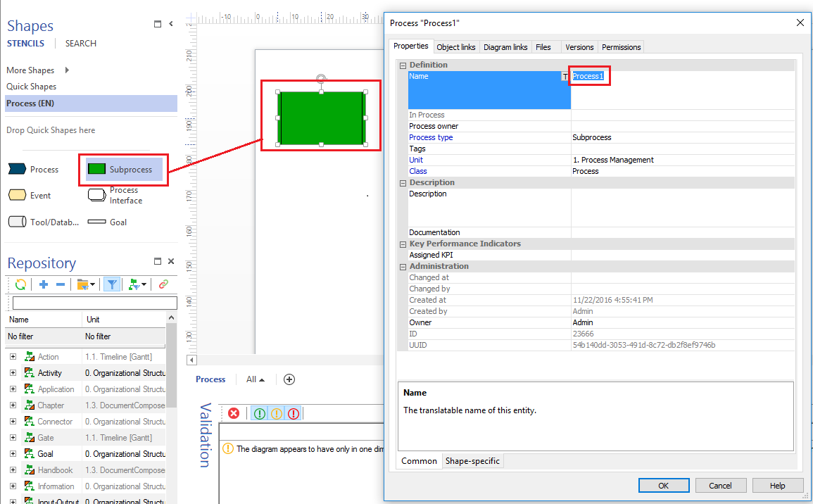Click the canvas horizontal scrollbar left arrow
813x504 pixels.
192,360
